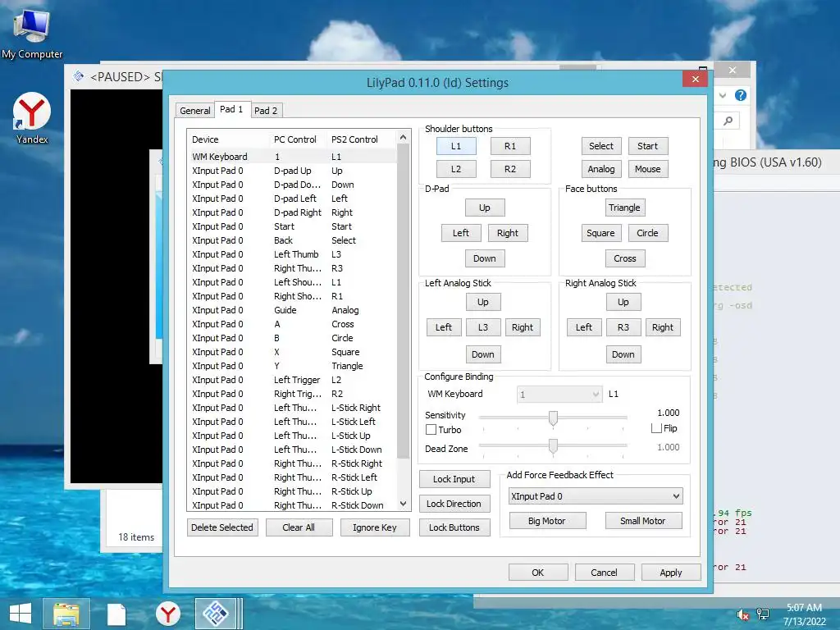Add a Small Motor effect

(643, 521)
